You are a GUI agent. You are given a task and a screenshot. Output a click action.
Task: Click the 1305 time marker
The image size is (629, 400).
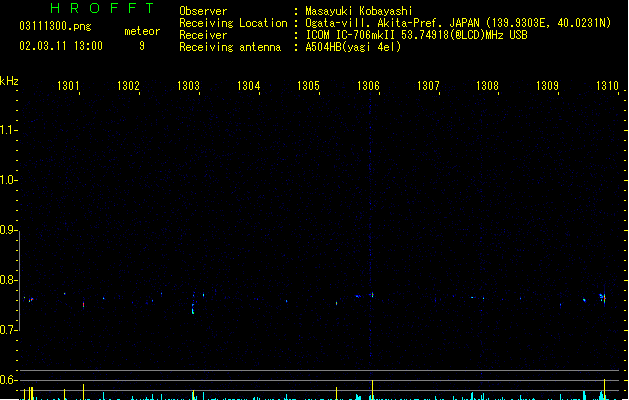click(x=308, y=86)
